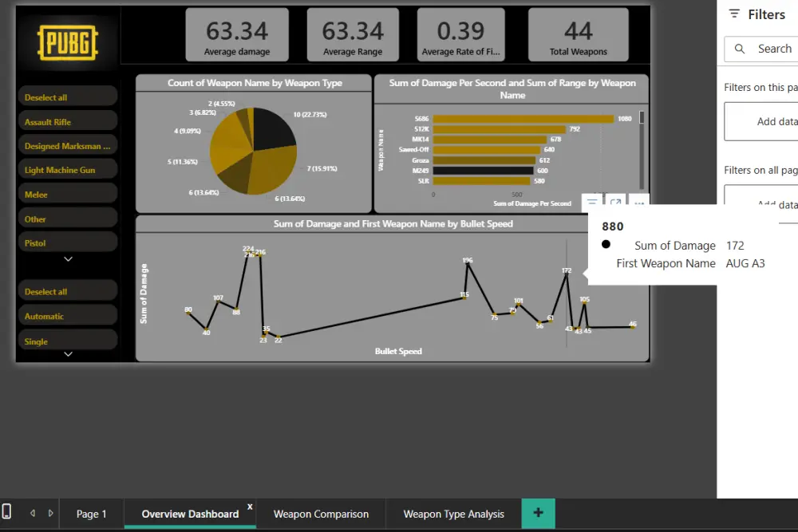Expand the weapon type filter list chevron

point(68,258)
